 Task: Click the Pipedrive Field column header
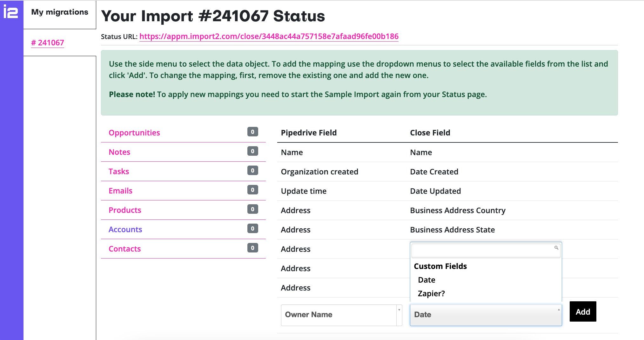click(309, 133)
